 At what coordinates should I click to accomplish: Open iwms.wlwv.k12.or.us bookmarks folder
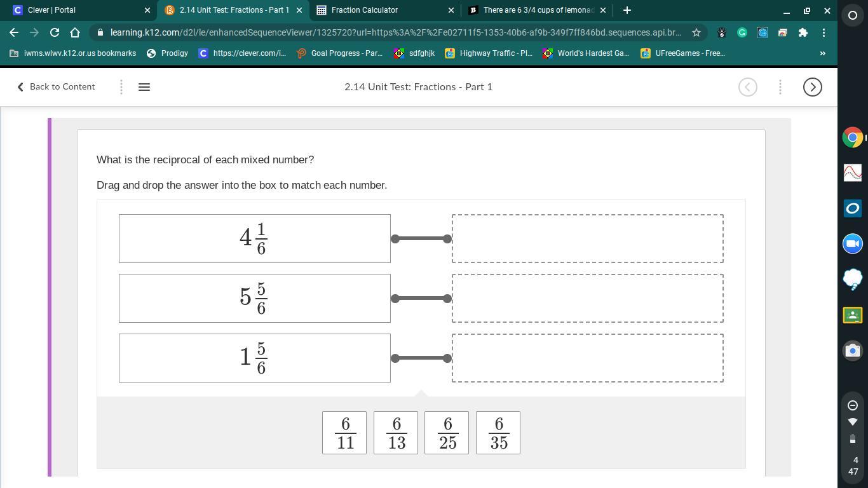[x=73, y=53]
